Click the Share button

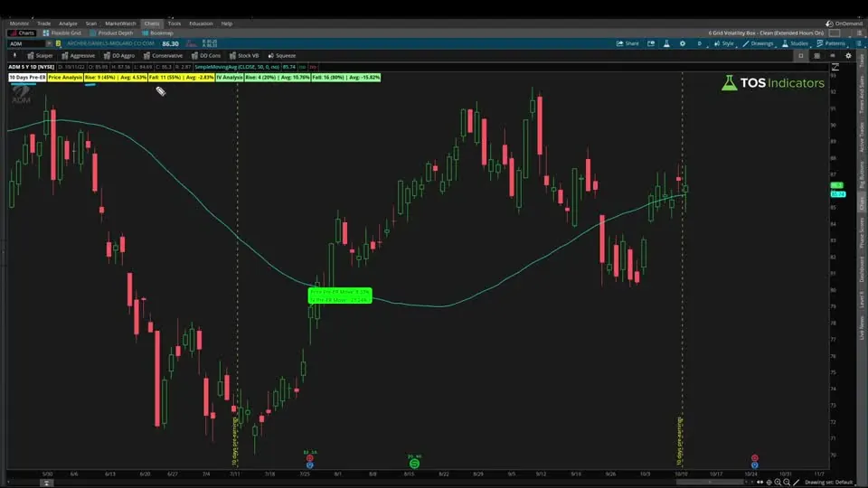pyautogui.click(x=627, y=43)
